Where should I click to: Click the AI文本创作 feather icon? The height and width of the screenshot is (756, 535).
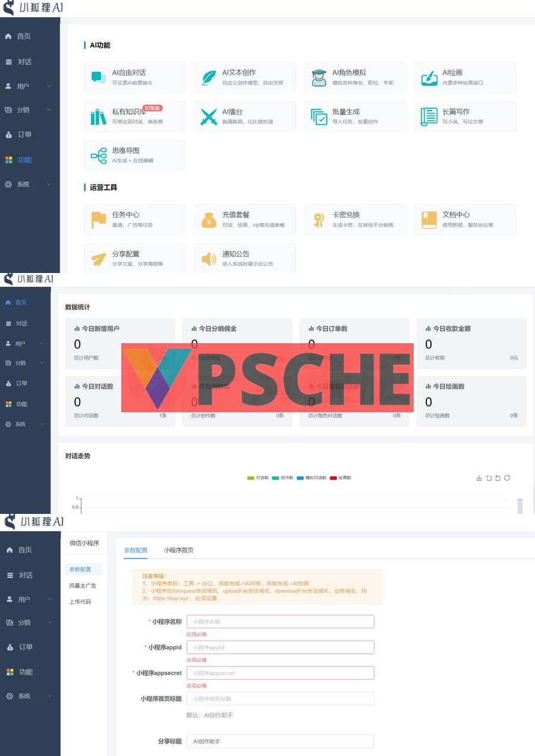209,77
